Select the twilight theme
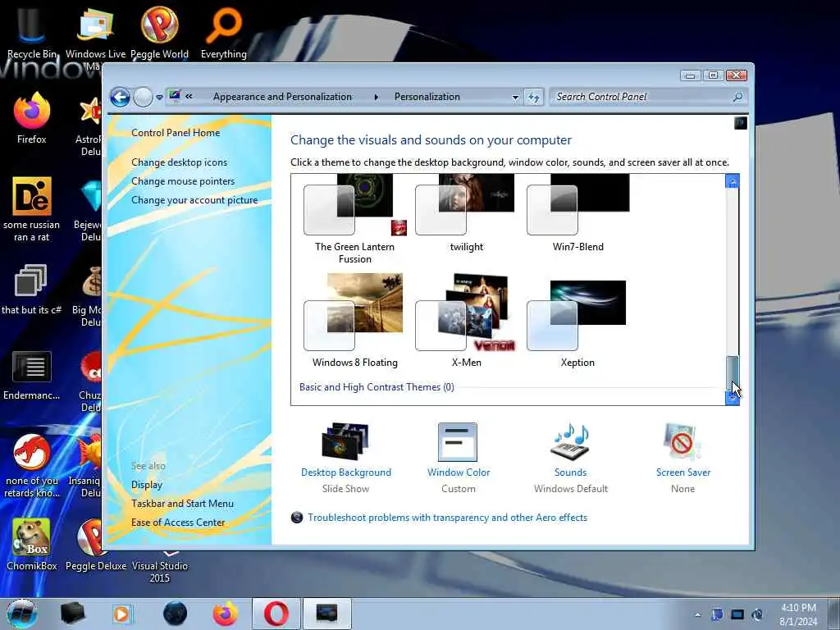This screenshot has width=840, height=630. click(x=466, y=213)
